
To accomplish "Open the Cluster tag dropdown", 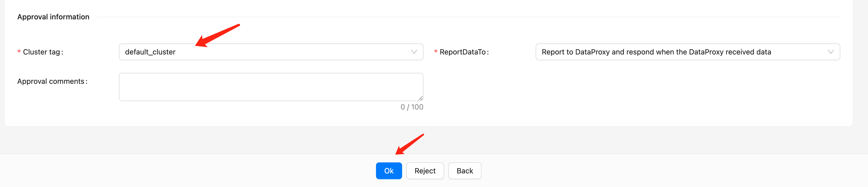I will click(271, 52).
